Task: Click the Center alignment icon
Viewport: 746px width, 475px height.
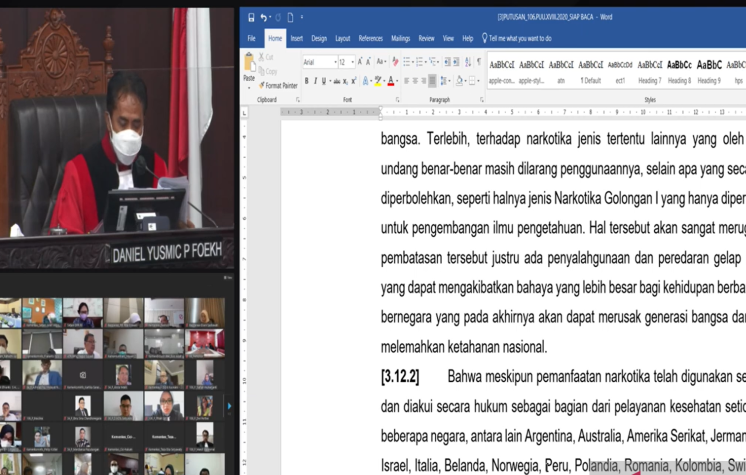Action: coord(415,81)
